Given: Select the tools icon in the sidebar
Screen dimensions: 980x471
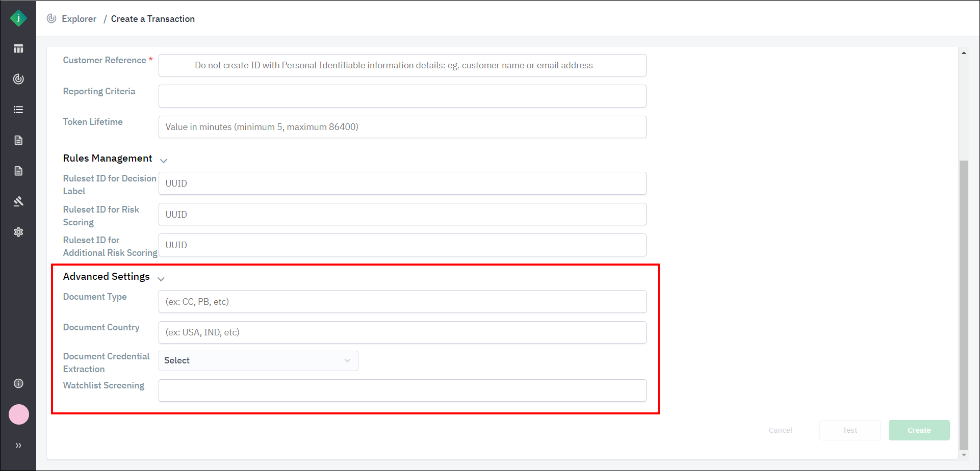Looking at the screenshot, I should [x=18, y=201].
